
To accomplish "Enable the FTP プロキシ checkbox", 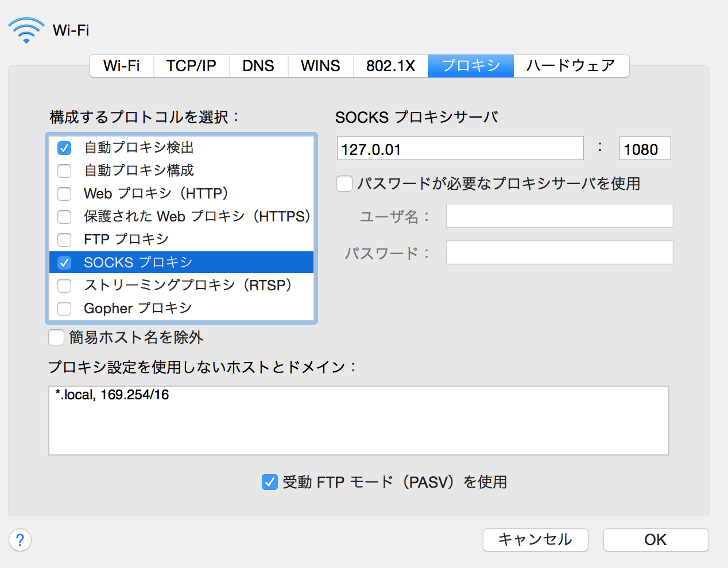I will point(64,239).
